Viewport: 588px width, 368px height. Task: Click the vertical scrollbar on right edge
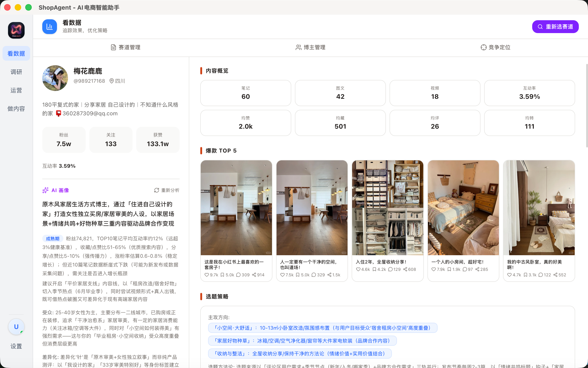[x=587, y=106]
